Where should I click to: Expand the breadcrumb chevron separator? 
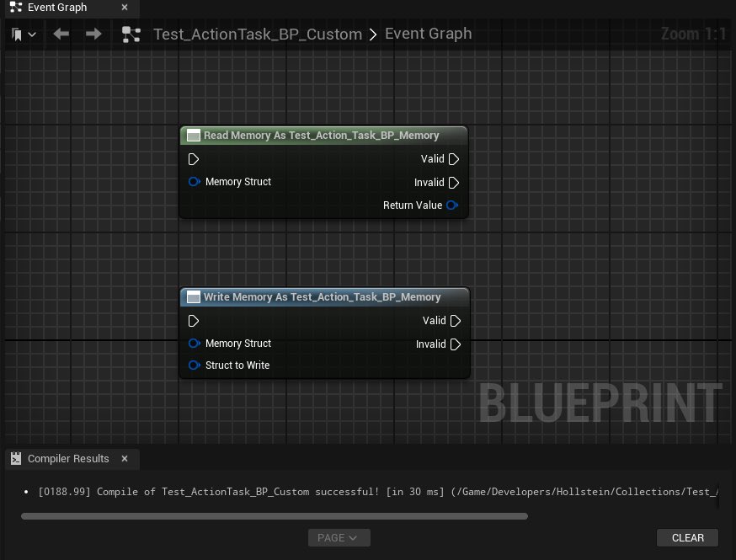(x=373, y=35)
